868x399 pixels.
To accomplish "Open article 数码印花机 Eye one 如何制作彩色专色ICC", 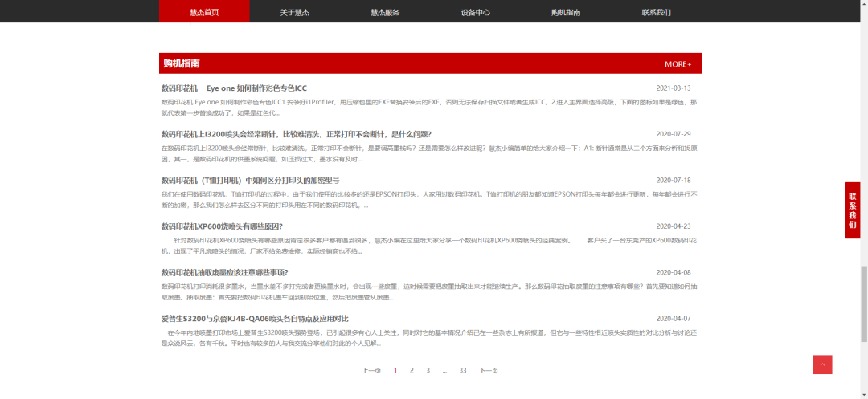I will (x=234, y=88).
